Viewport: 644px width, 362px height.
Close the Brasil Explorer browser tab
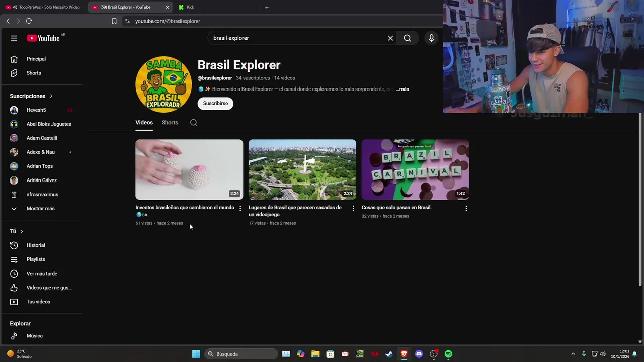pos(168,7)
